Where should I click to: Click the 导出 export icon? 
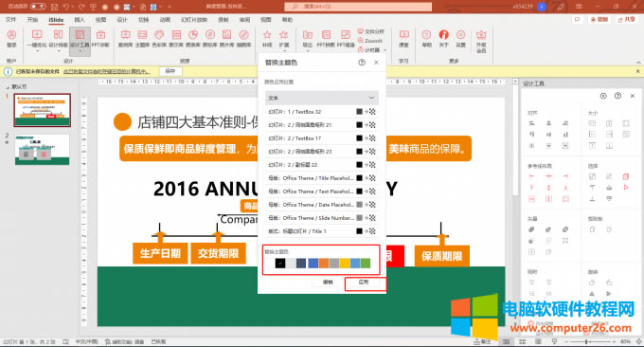[x=308, y=39]
